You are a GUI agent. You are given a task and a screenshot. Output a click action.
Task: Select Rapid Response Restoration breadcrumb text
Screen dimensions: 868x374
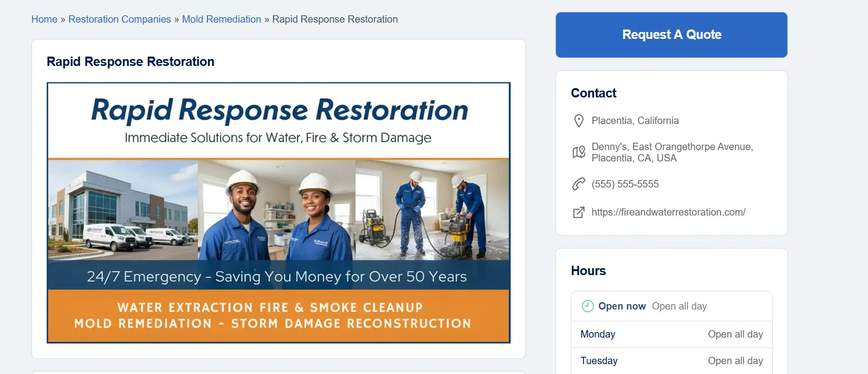(335, 19)
